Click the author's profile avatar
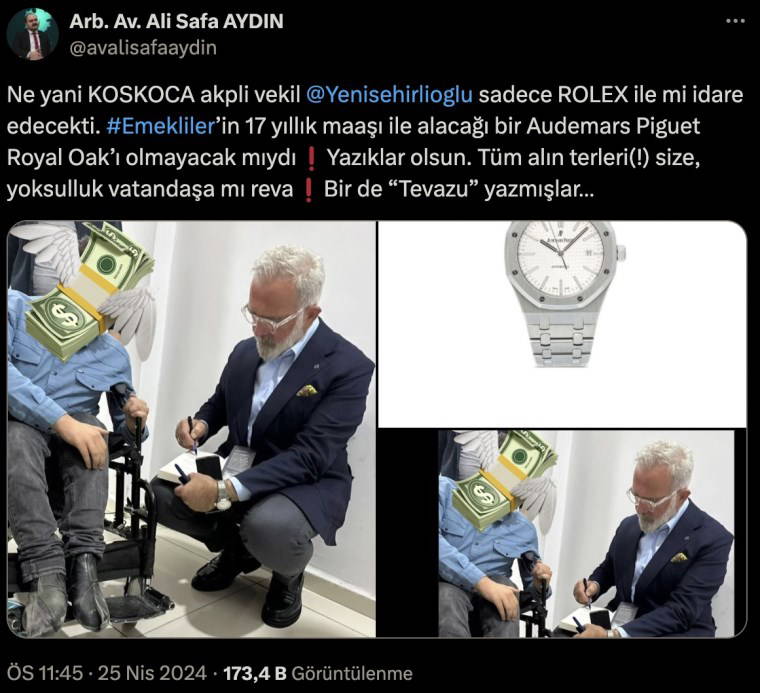Screen dimensions: 760x693 point(33,34)
